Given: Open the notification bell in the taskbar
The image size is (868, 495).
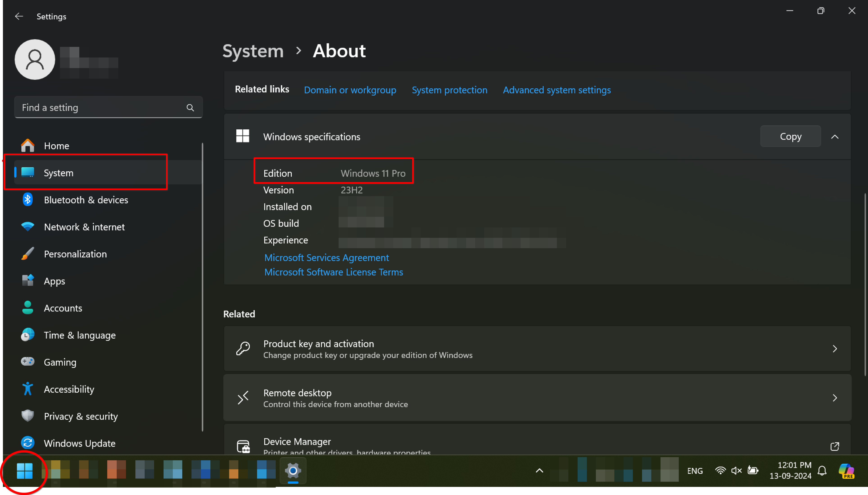Looking at the screenshot, I should click(822, 471).
